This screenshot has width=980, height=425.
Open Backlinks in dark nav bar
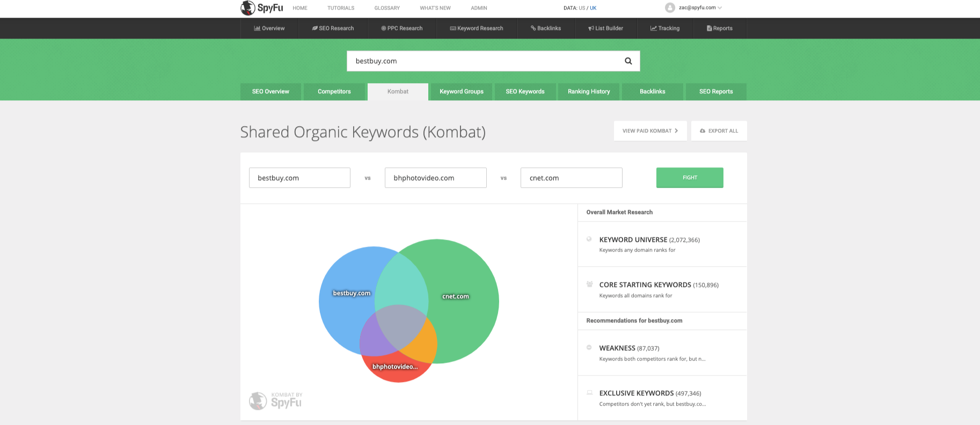pos(546,28)
